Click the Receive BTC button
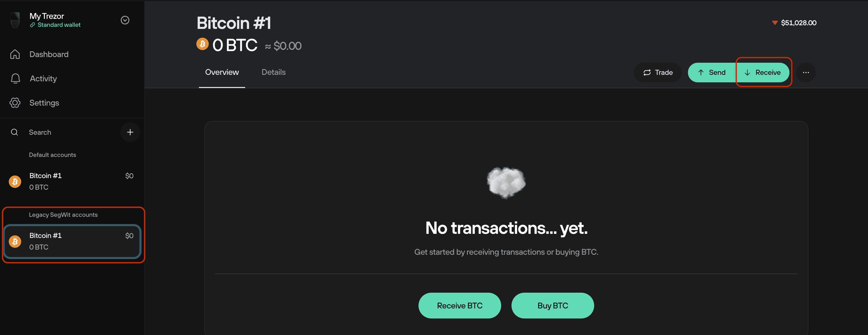Viewport: 868px width, 335px height. [460, 305]
